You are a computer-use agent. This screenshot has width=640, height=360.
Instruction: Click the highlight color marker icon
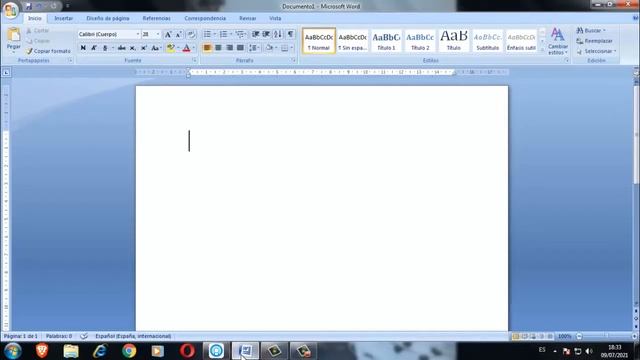[171, 48]
